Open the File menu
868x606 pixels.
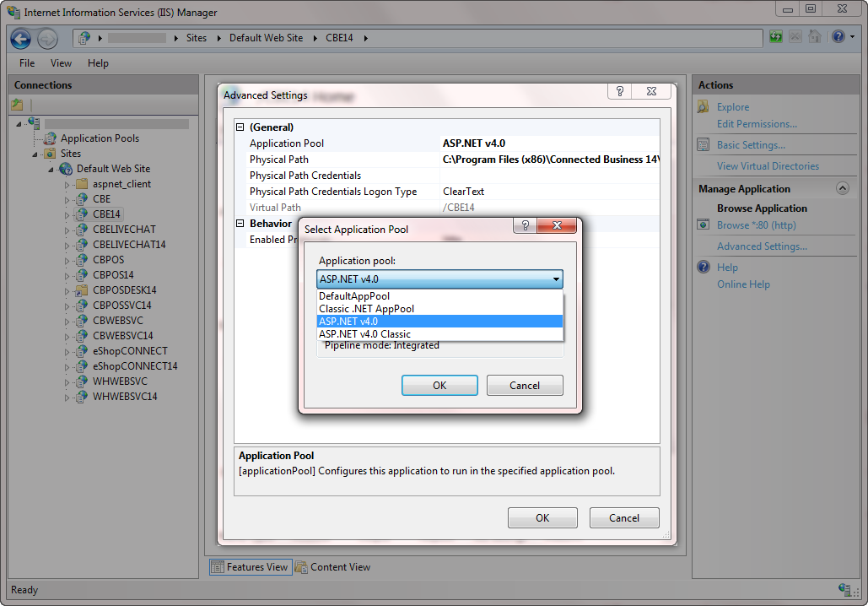[27, 63]
